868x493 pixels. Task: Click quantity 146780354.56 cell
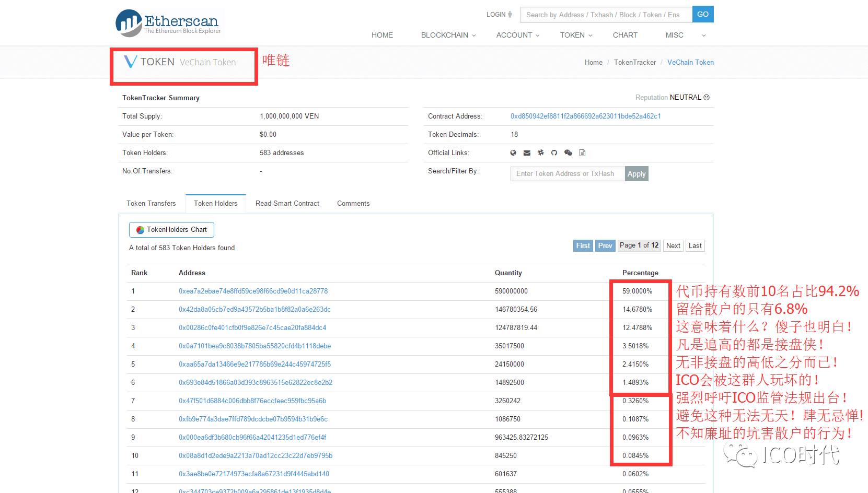coord(516,309)
